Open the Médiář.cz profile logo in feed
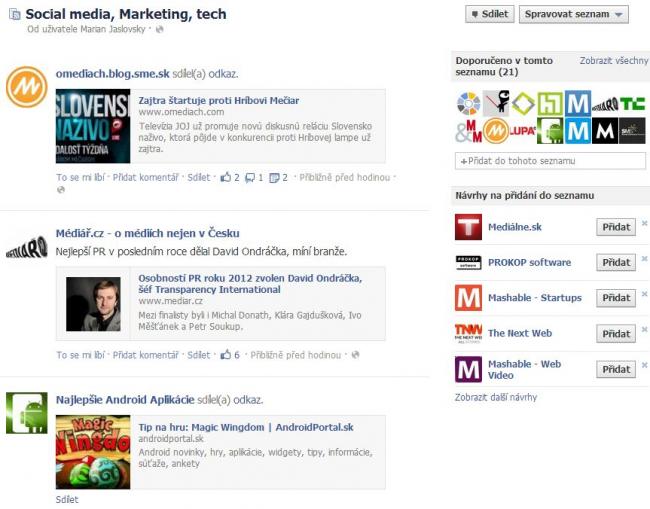Screen dimensions: 650x509 (x=27, y=247)
